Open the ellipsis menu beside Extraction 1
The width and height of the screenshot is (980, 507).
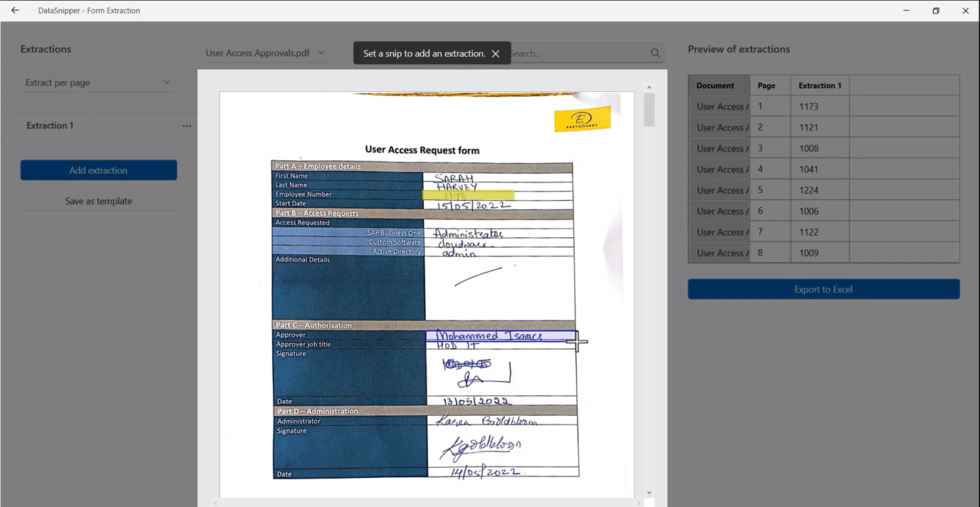(187, 125)
